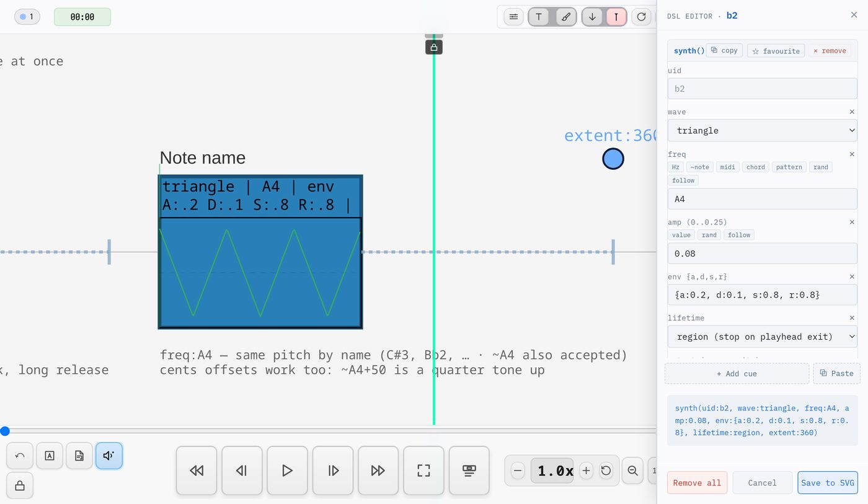Viewport: 868px width, 504px height.
Task: Click Remove all button
Action: [x=697, y=483]
